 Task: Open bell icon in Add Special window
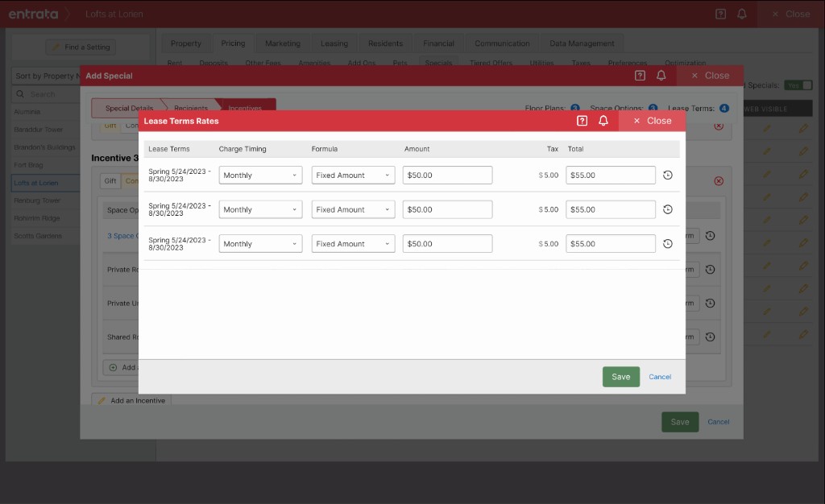coord(661,76)
